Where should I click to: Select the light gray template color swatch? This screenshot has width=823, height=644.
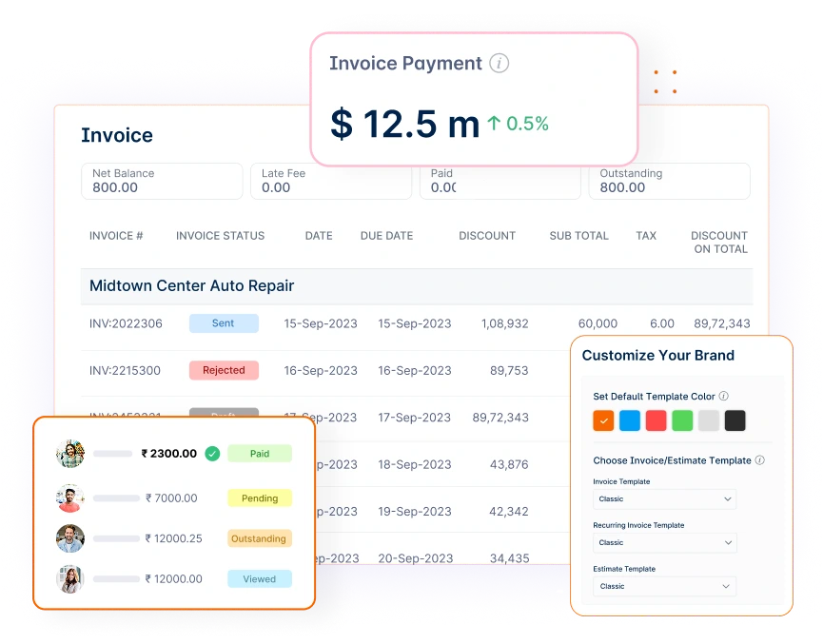[x=709, y=420]
